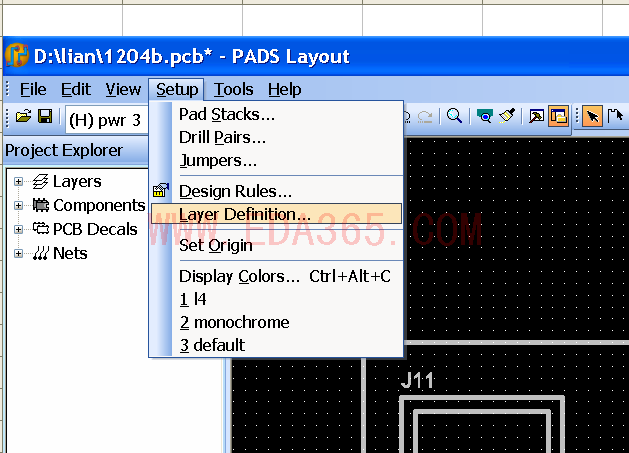Open the (H) pwr 3 layer dropdown
Image resolution: width=629 pixels, height=453 pixels.
pos(107,120)
